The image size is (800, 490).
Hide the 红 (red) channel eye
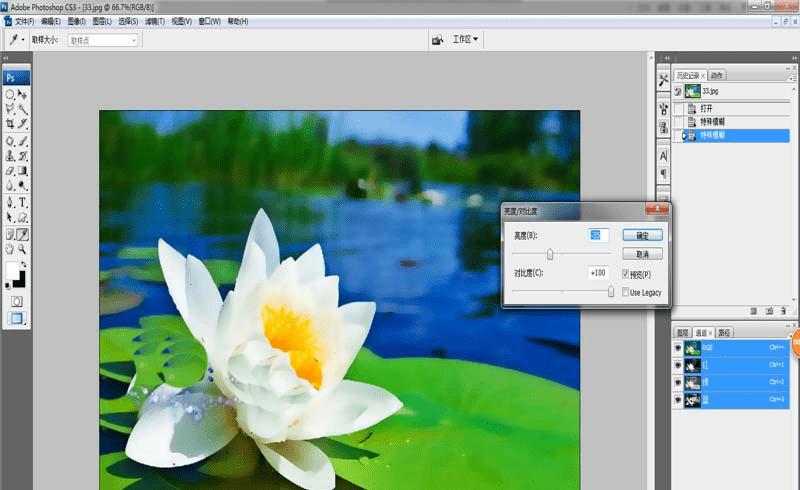click(x=678, y=365)
